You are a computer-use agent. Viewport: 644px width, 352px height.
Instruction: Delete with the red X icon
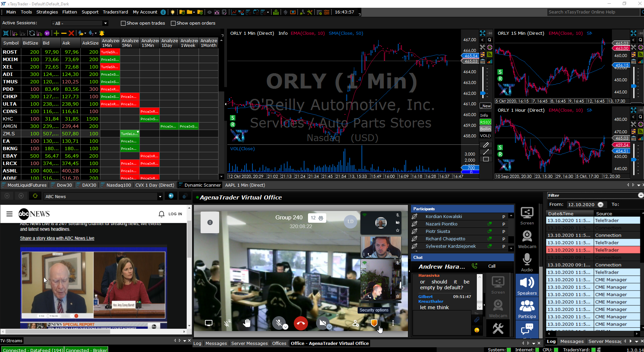71,33
